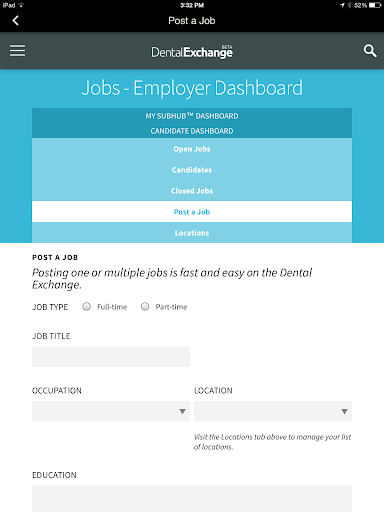Tap the Wi-Fi status icon
The image size is (384, 512).
[21, 5]
